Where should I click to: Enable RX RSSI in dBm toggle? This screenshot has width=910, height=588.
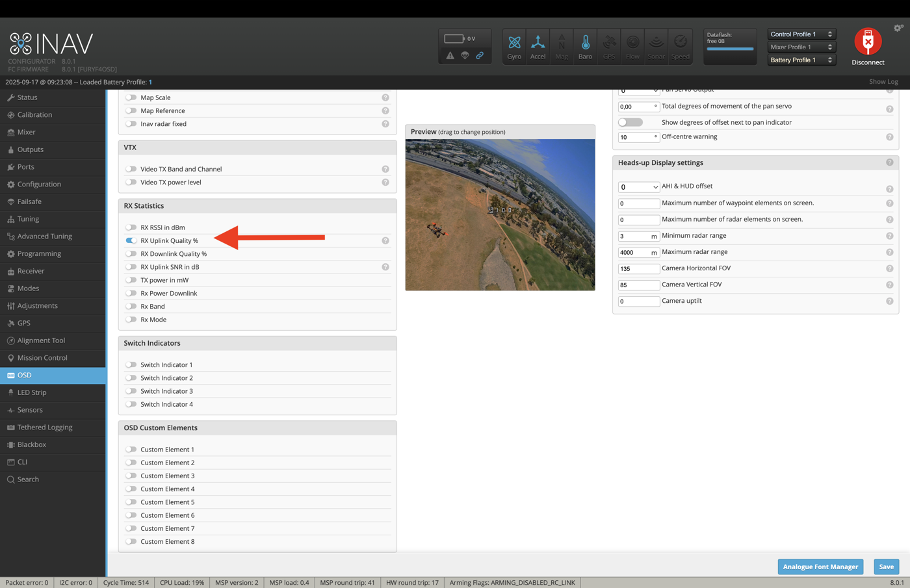pyautogui.click(x=131, y=227)
